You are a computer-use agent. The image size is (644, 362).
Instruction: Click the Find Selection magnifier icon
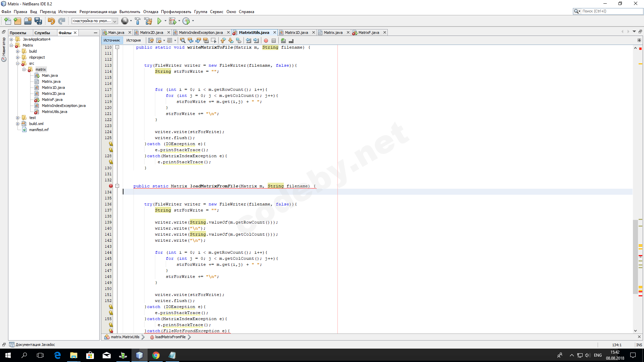tap(182, 41)
